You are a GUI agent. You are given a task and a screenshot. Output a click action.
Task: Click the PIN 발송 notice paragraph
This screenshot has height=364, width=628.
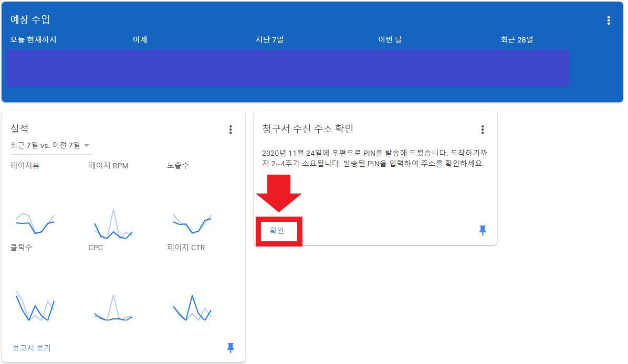pyautogui.click(x=375, y=158)
